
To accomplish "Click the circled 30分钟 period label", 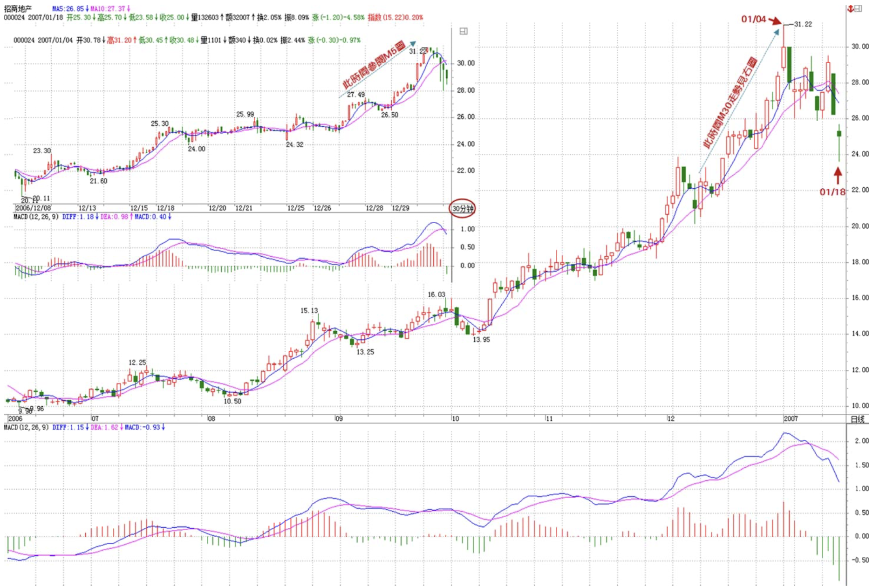I will (x=462, y=208).
